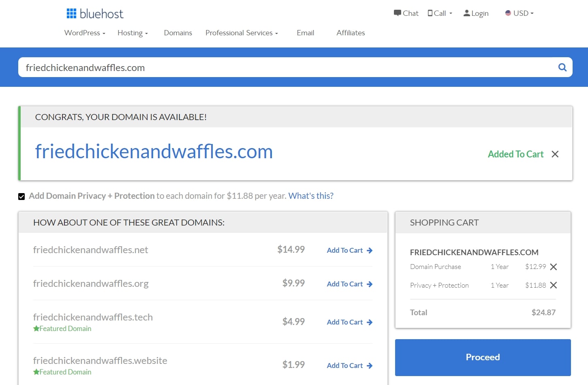Click the What's this? link
The width and height of the screenshot is (588, 385).
click(x=311, y=196)
